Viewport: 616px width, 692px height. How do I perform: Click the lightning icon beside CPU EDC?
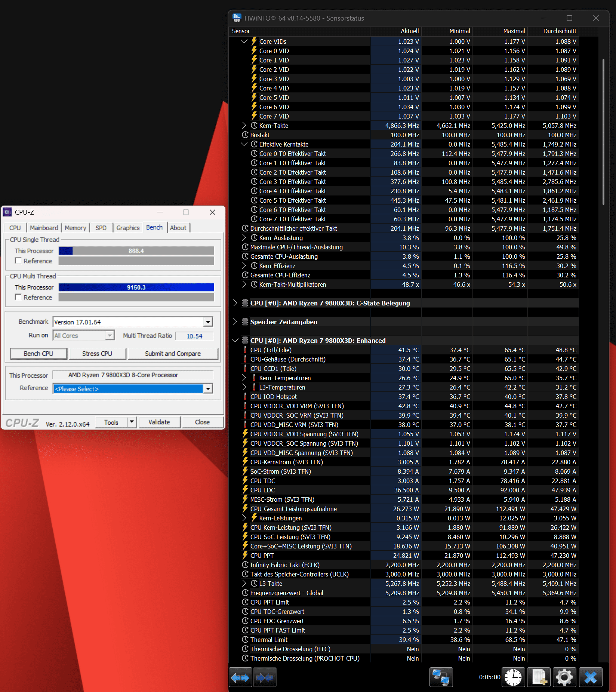tap(245, 490)
